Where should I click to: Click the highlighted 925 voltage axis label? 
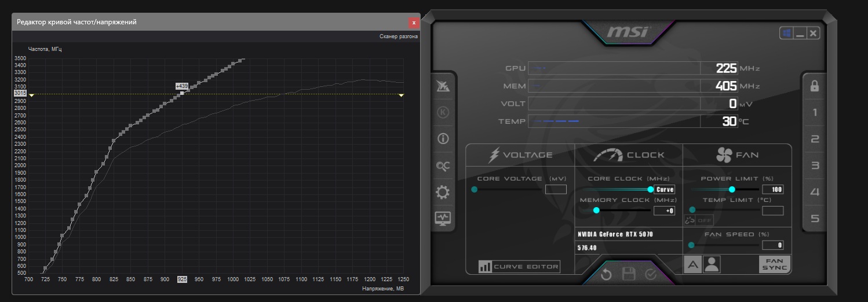click(x=182, y=279)
